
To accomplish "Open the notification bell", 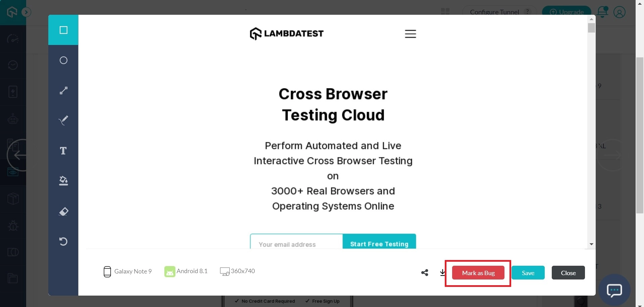I will point(603,12).
